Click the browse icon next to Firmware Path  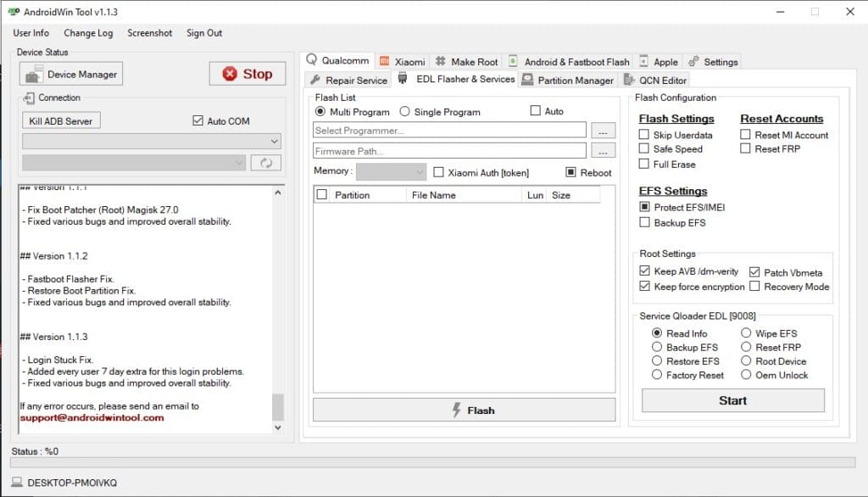(x=604, y=150)
